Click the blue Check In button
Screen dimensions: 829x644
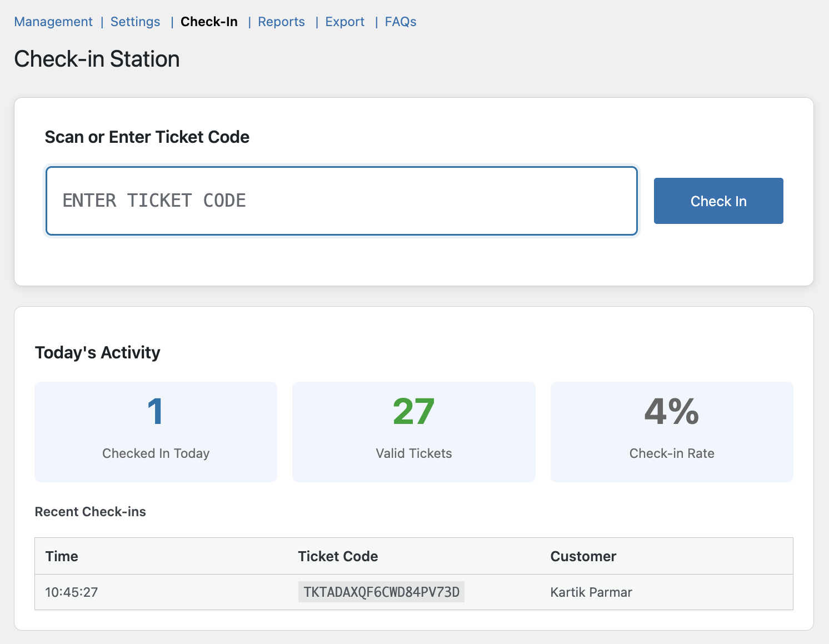pyautogui.click(x=718, y=201)
